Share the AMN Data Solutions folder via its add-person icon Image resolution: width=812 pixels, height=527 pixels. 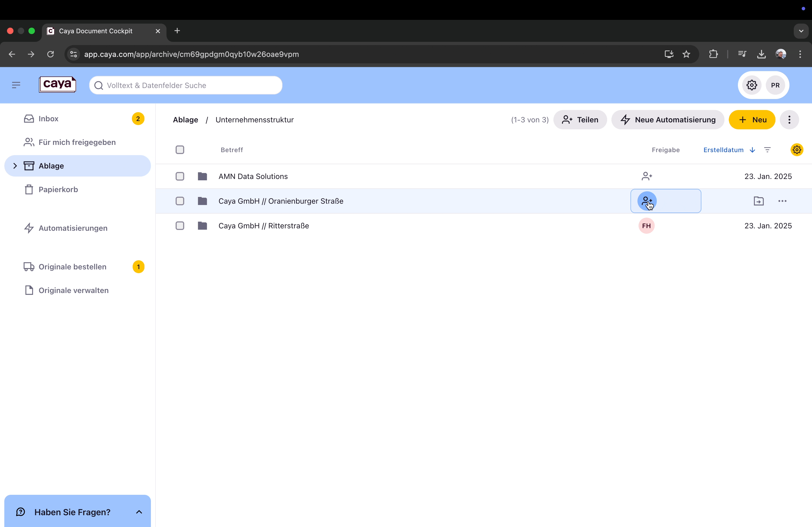647,176
